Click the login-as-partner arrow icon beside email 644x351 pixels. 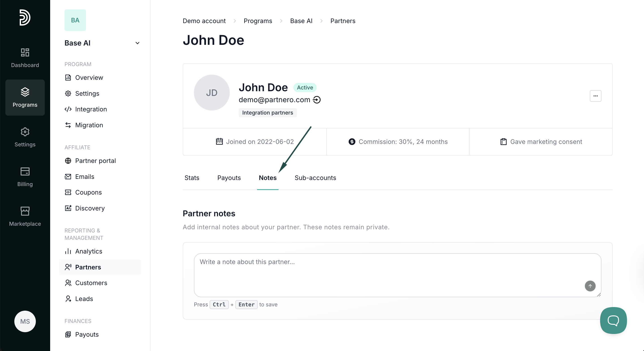(317, 100)
